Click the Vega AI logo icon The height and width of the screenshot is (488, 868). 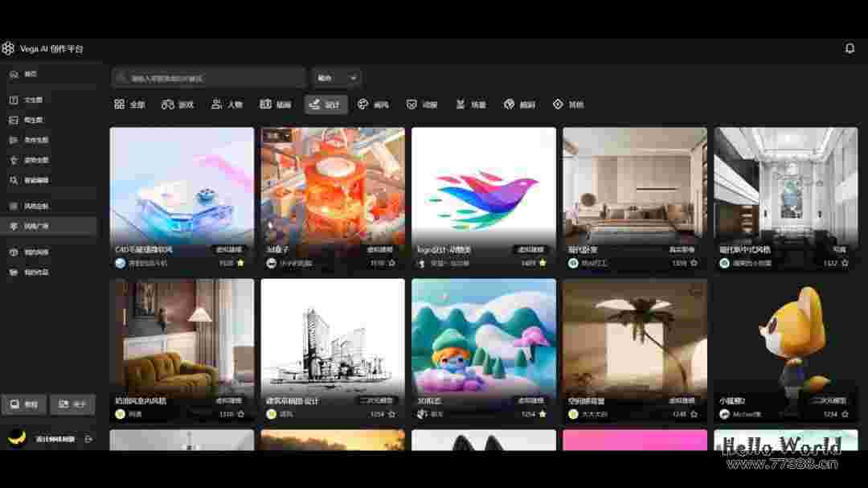coord(8,49)
